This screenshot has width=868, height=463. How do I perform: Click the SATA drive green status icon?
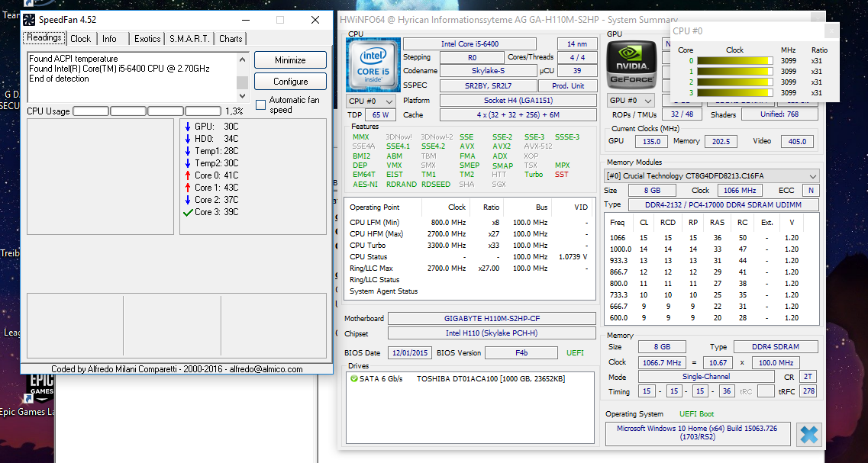click(x=353, y=379)
